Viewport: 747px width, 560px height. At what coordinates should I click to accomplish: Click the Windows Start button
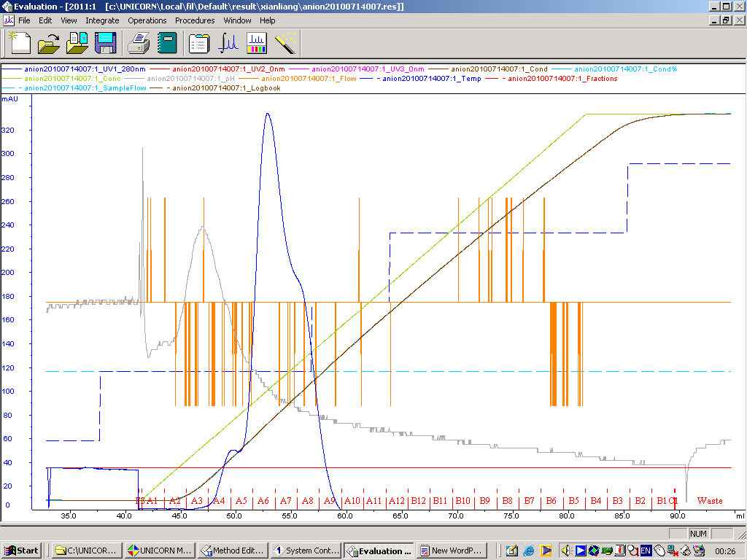click(x=22, y=551)
